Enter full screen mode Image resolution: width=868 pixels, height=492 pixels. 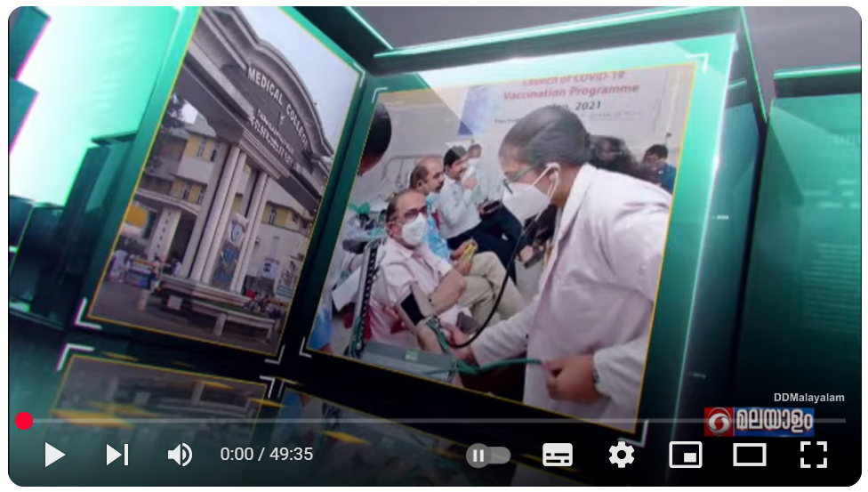coord(813,455)
